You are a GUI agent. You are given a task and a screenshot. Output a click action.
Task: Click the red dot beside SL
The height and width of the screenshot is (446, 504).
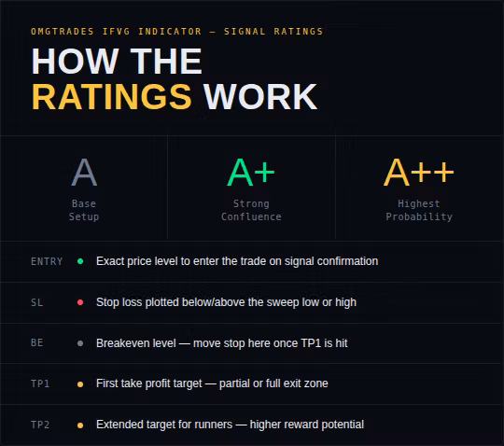(80, 302)
